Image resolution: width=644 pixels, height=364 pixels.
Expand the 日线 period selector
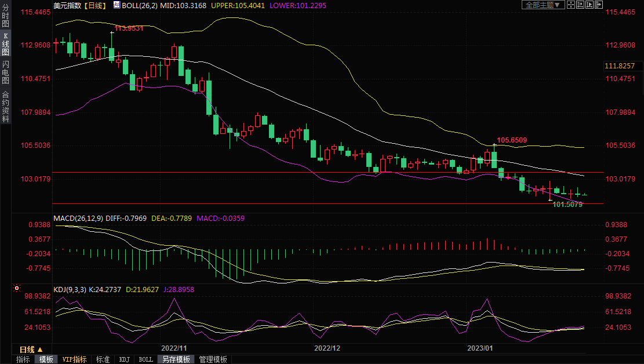(31, 350)
